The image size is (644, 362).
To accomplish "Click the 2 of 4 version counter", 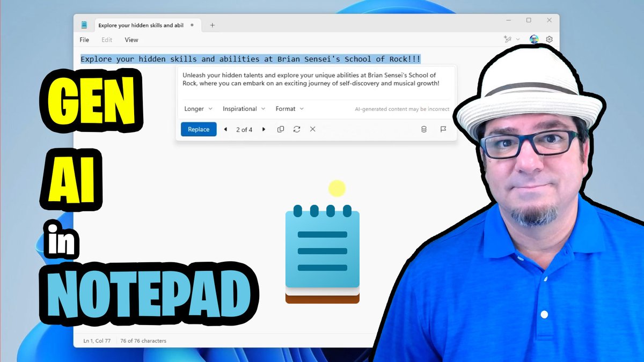I will click(x=244, y=130).
